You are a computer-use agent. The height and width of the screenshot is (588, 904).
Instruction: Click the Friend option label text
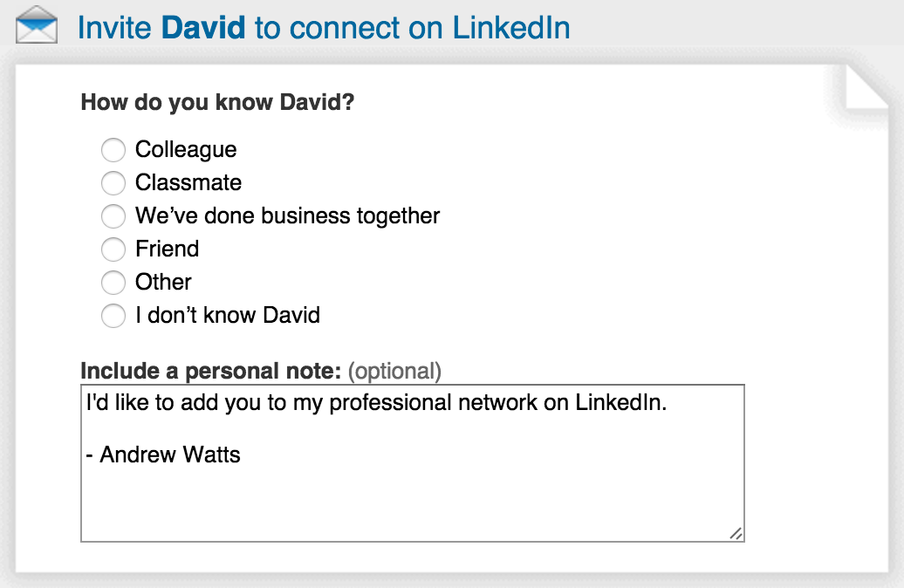tap(167, 250)
